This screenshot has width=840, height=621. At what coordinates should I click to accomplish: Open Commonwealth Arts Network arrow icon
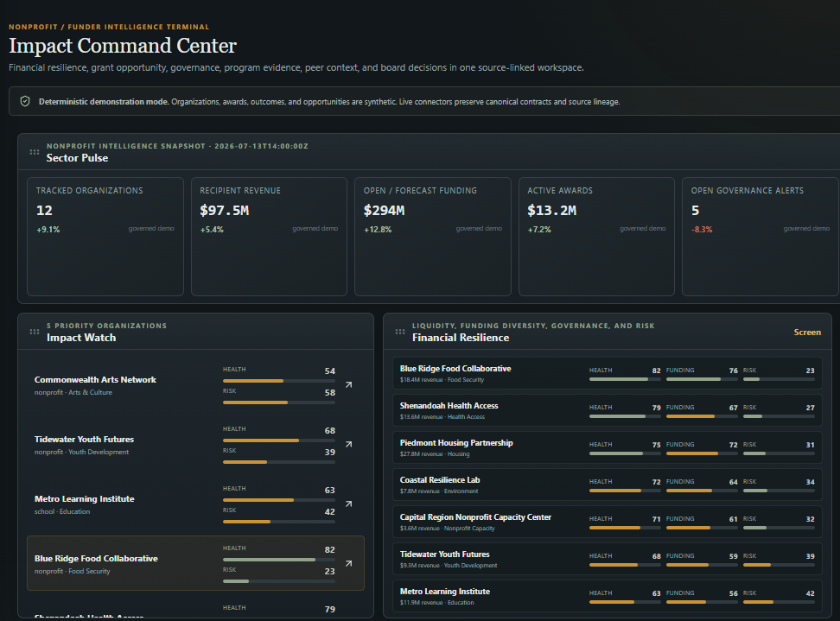[x=349, y=385]
